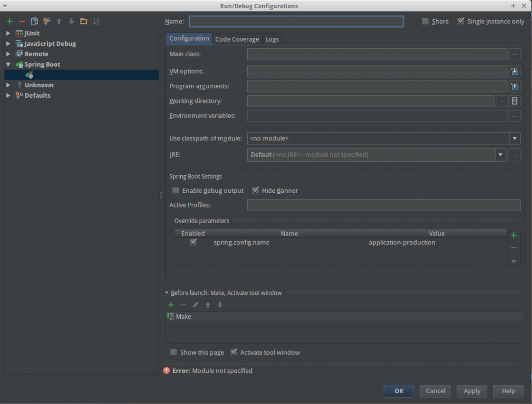Open JRE browse button
The image size is (532, 404).
514,155
